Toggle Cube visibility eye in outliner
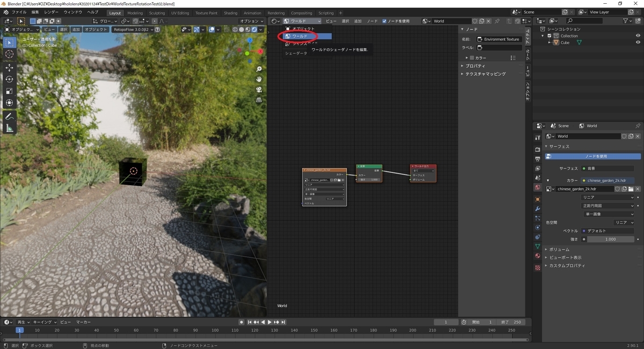 [x=638, y=42]
